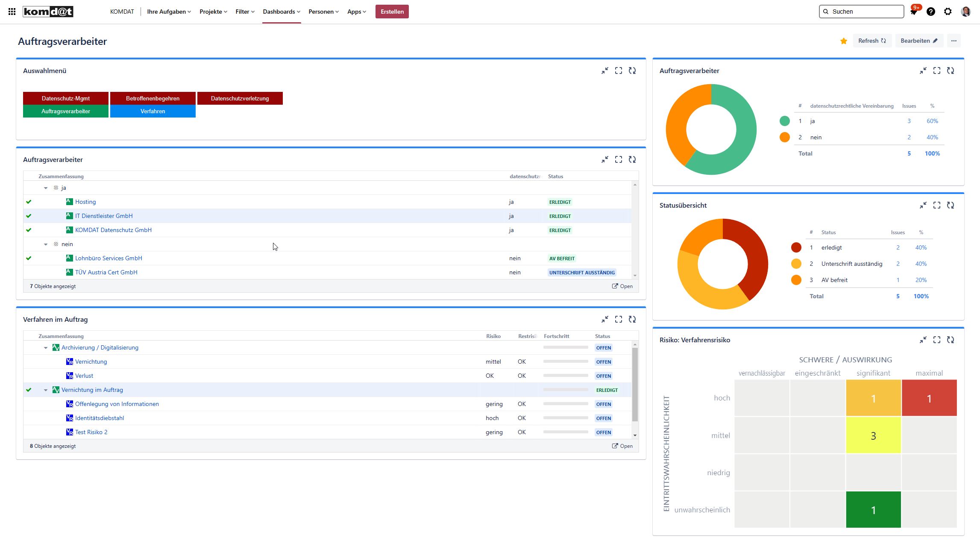Image resolution: width=980 pixels, height=541 pixels.
Task: Open the Projekte dropdown menu
Action: tap(213, 12)
